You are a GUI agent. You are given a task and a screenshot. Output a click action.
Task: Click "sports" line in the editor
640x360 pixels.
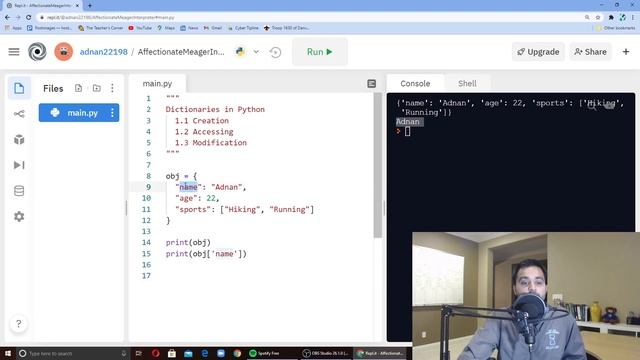point(244,209)
